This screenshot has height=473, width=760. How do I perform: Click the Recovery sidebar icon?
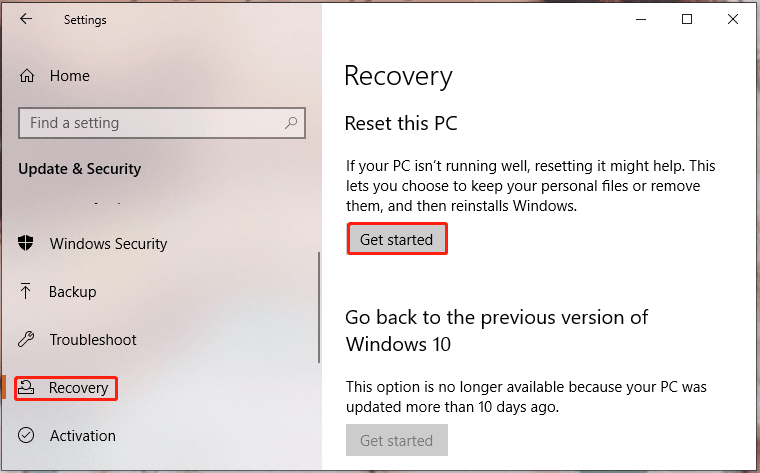[26, 387]
